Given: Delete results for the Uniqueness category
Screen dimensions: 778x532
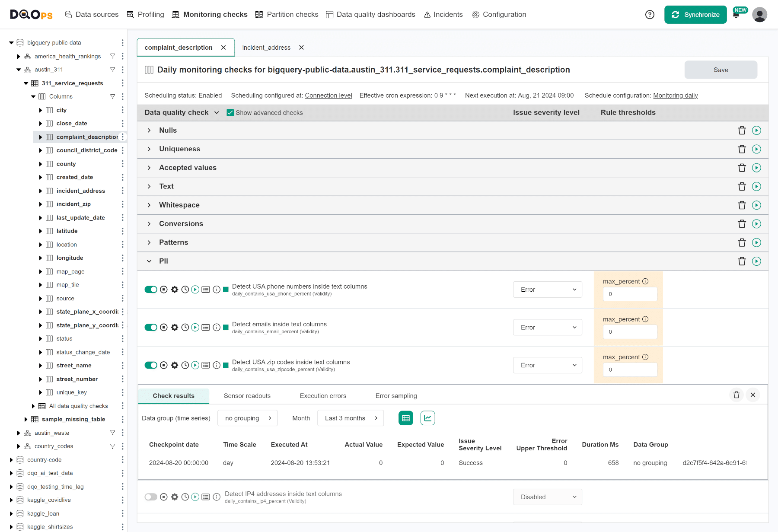Looking at the screenshot, I should pos(742,149).
